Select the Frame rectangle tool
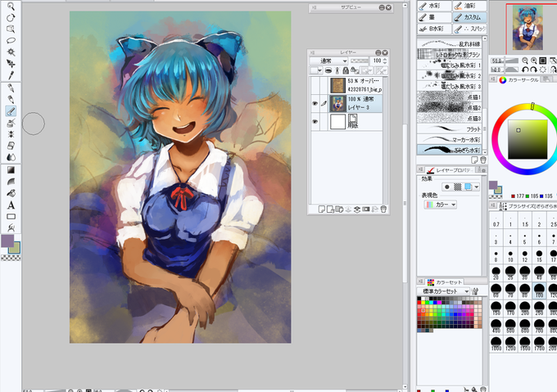Viewport: 557px width, 392px height. pos(11,216)
